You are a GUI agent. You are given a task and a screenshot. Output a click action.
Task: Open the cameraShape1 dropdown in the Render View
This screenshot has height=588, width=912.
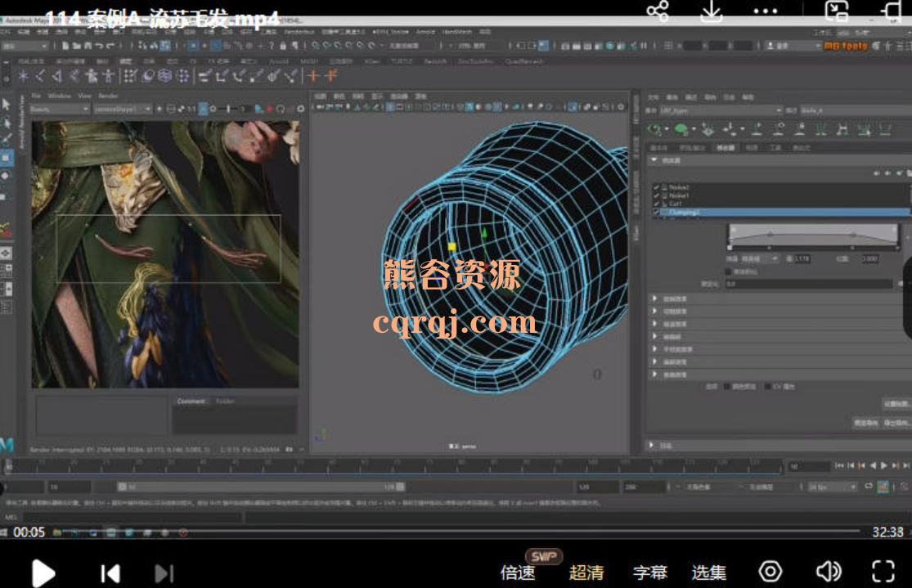point(122,109)
